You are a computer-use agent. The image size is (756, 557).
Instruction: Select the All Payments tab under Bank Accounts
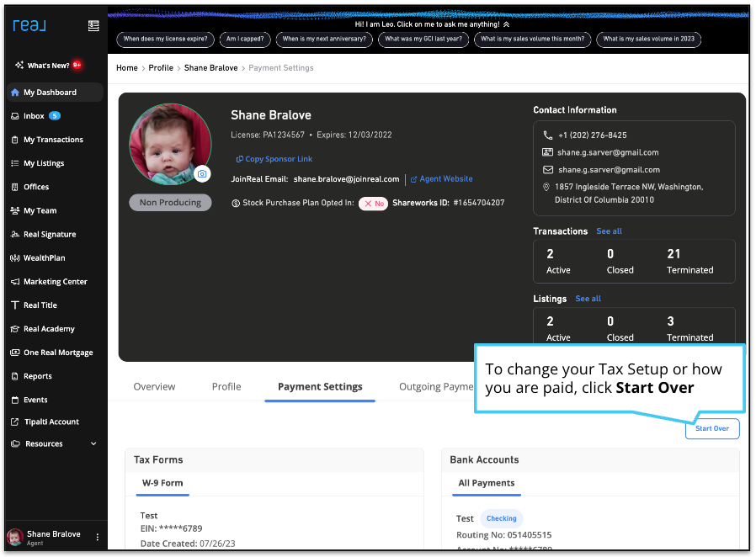487,483
